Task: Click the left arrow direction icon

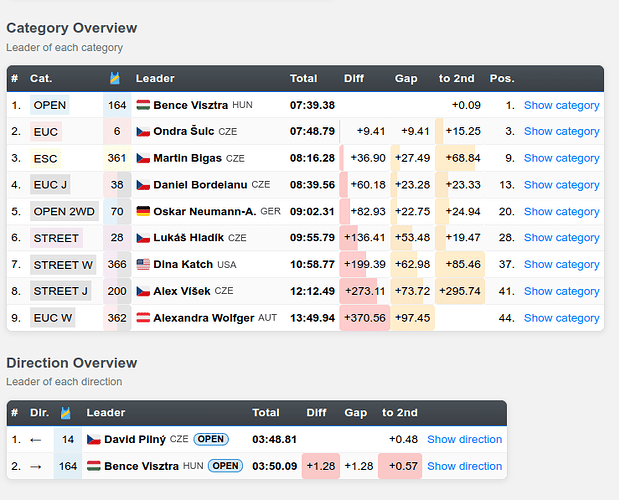Action: 36,440
